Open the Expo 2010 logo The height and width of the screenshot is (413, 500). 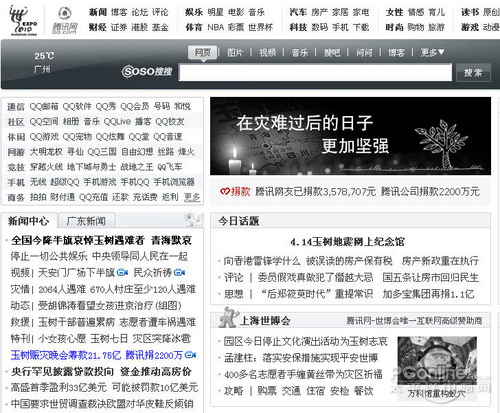point(23,20)
